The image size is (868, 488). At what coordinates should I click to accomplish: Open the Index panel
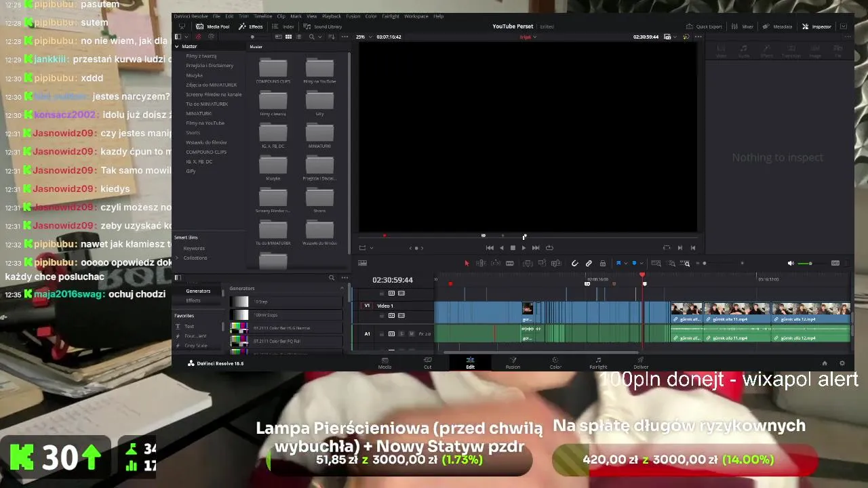283,26
